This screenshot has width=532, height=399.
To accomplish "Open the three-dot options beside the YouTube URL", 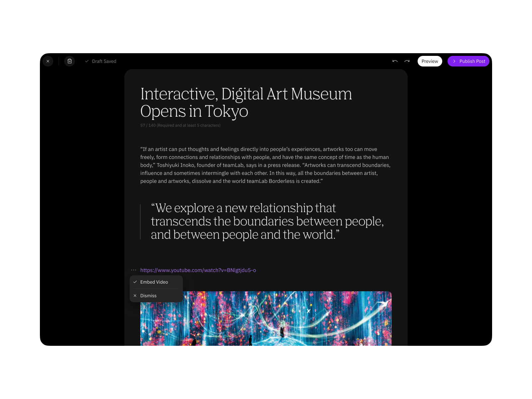I will click(x=134, y=270).
